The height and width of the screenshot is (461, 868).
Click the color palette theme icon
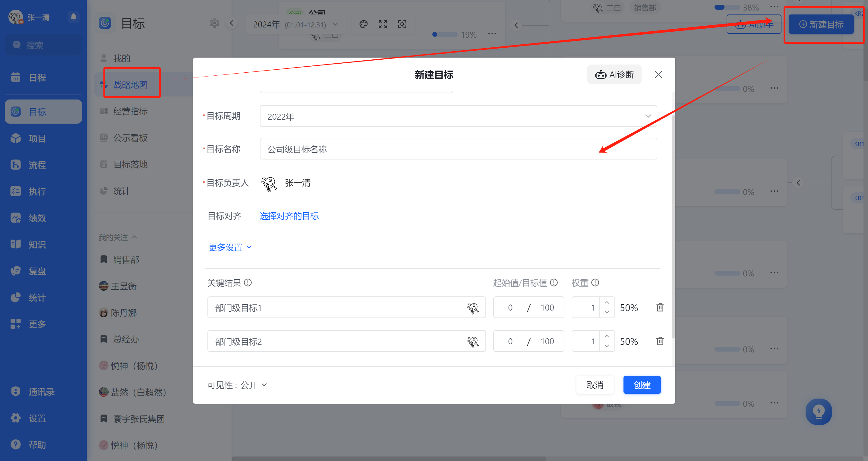(363, 24)
